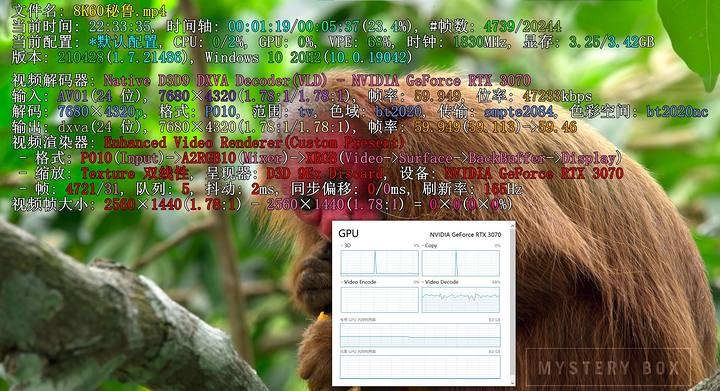Click 'Native D3D9 DXVA Decoder(VLD)' decoder text

click(215, 81)
